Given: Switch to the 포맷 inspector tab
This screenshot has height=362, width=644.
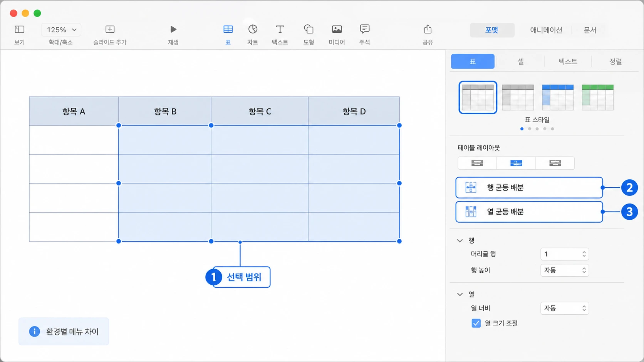Looking at the screenshot, I should (x=492, y=30).
